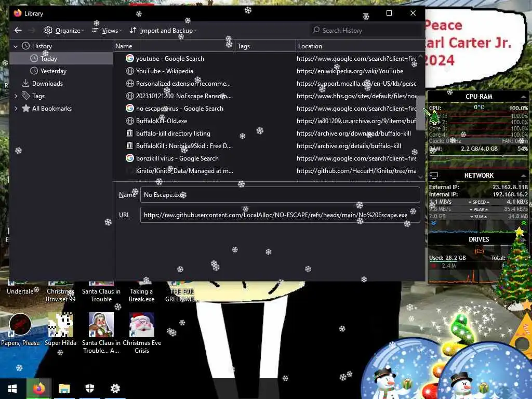Sort by the Name column header
The height and width of the screenshot is (399, 532).
[x=174, y=46]
